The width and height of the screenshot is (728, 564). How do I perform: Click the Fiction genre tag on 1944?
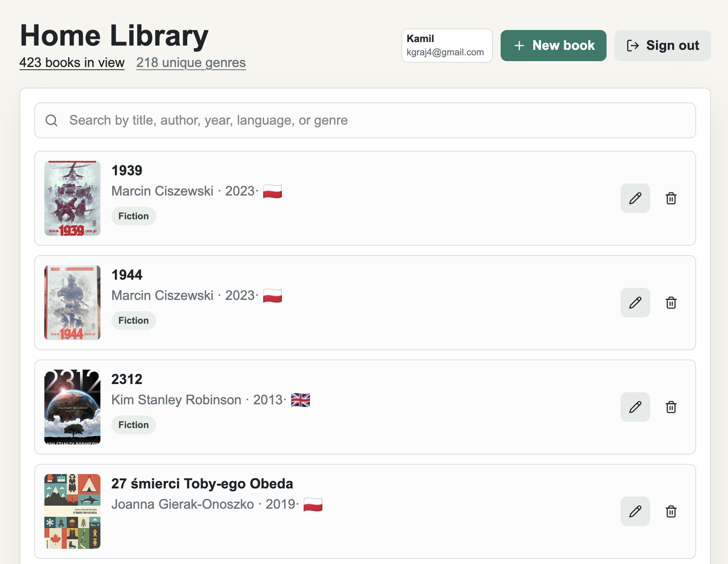[134, 321]
